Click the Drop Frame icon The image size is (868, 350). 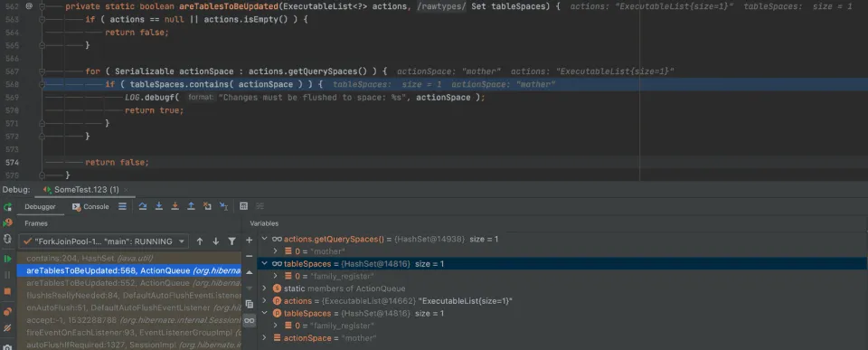pyautogui.click(x=207, y=206)
